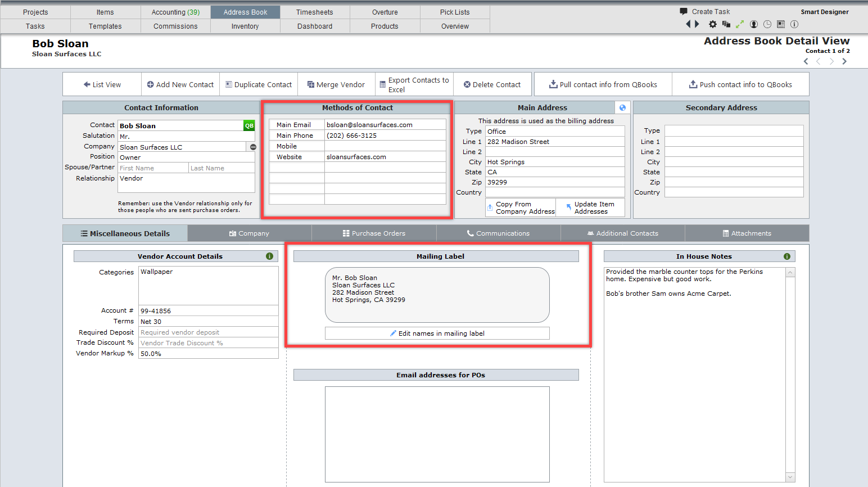
Task: Open the Templates menu tab
Action: [x=105, y=26]
